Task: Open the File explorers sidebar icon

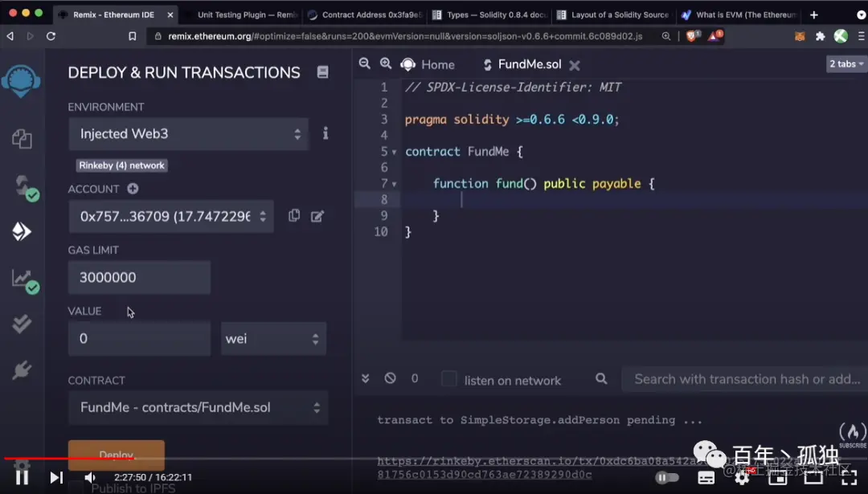Action: [x=22, y=138]
